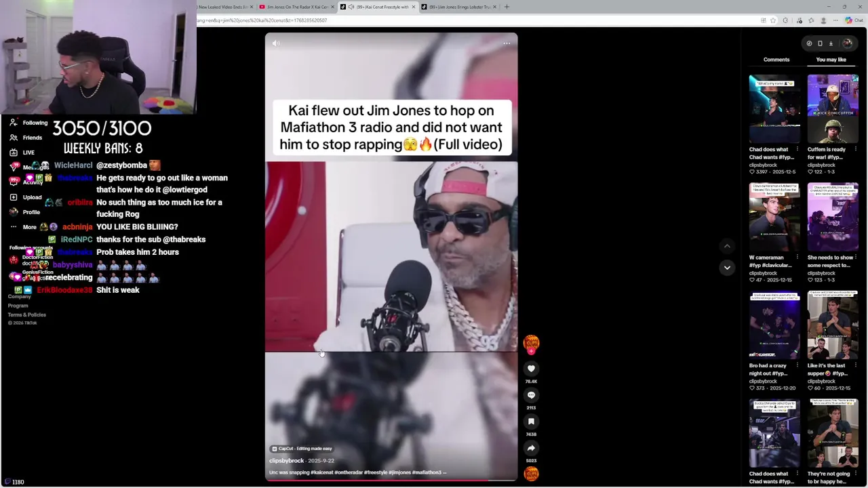Open options for 'Cuffem is ready for war'
The width and height of the screenshot is (868, 488).
coord(855,149)
